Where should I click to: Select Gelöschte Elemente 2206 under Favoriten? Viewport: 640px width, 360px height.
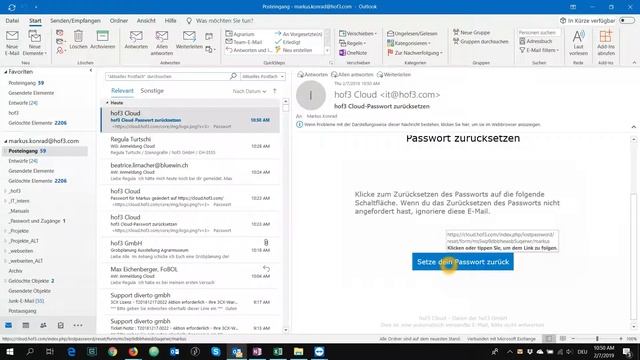click(x=38, y=123)
